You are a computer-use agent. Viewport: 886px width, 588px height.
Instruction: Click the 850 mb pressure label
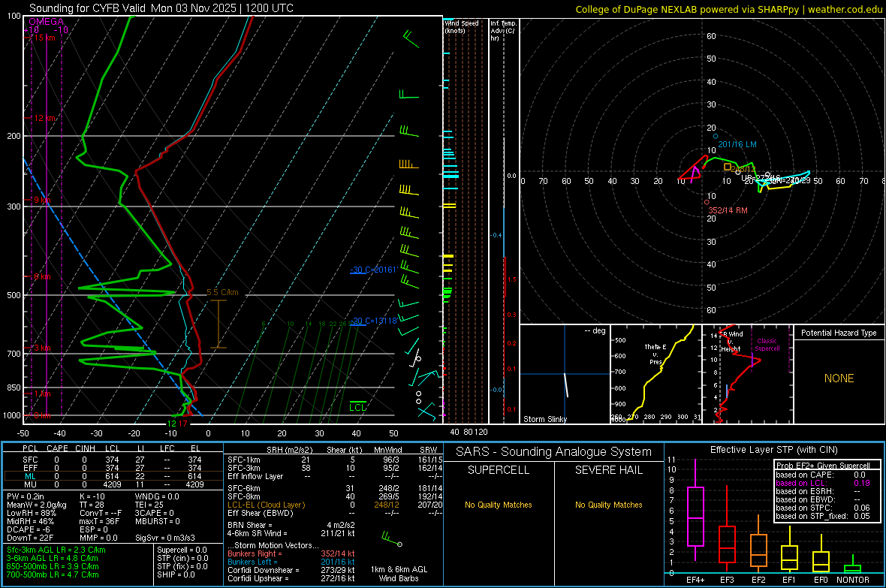[x=14, y=387]
